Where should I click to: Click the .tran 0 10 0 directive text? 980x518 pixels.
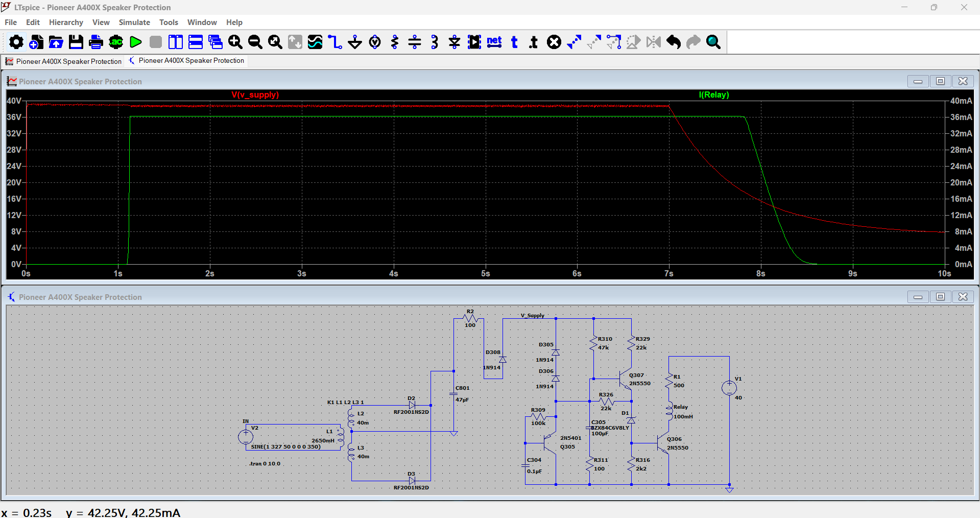coord(265,464)
